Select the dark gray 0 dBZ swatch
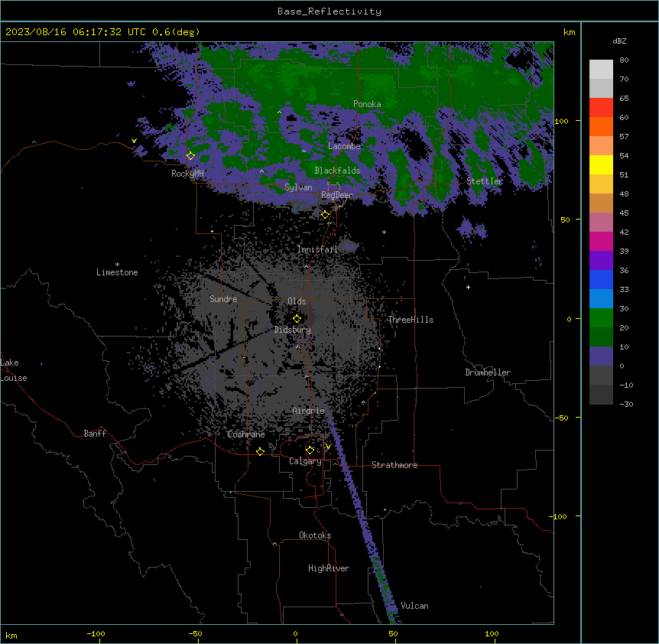 click(601, 375)
